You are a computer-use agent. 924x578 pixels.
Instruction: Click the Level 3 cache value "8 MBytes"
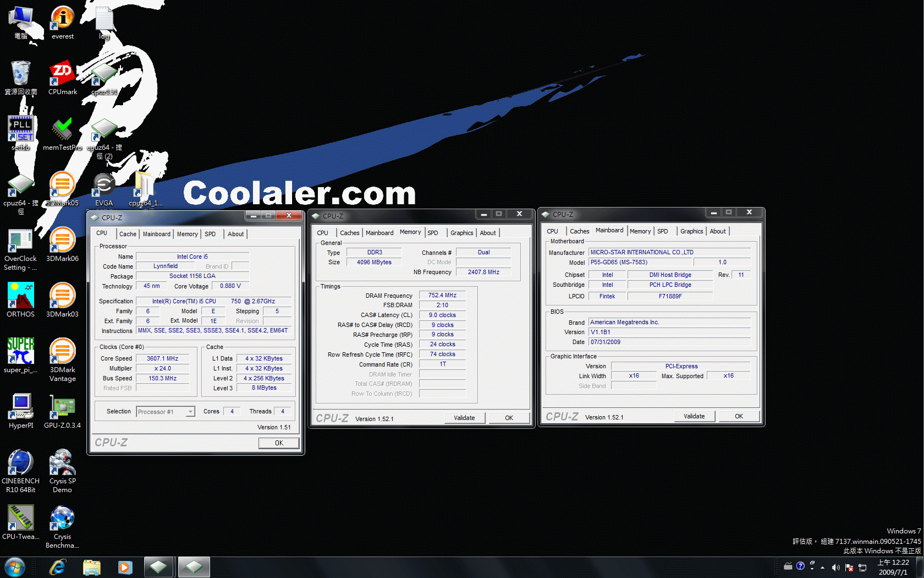coord(265,388)
